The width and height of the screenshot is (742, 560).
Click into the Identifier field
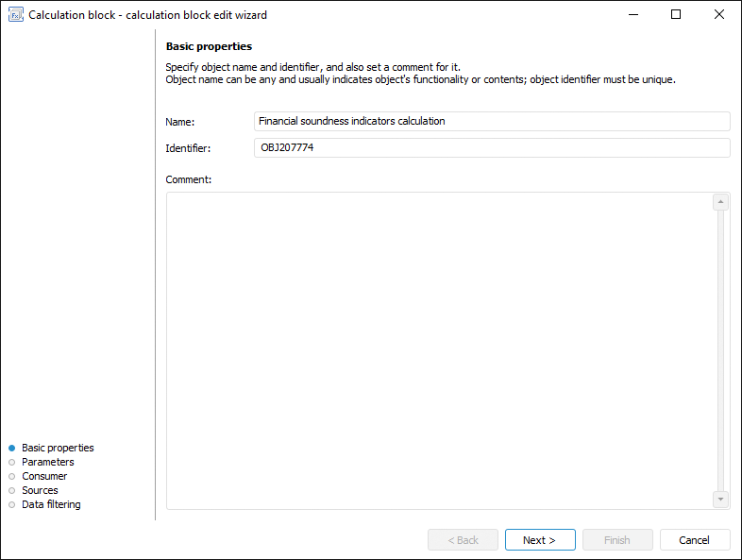point(492,147)
